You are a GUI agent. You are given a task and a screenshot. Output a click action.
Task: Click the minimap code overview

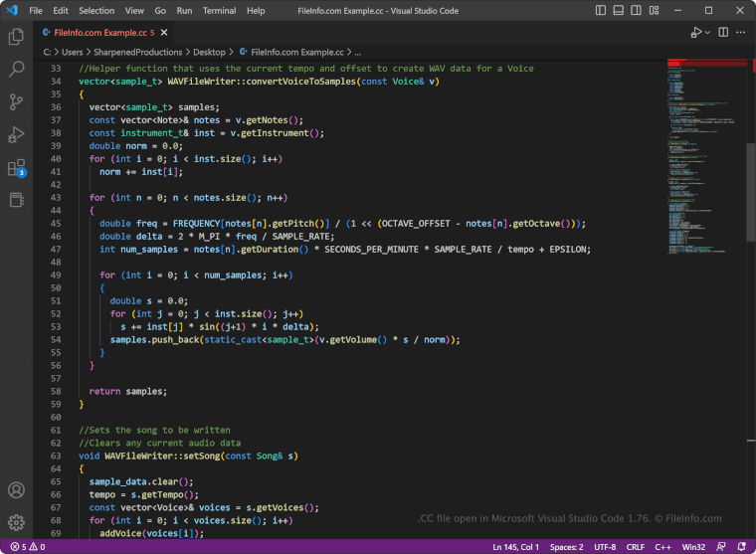click(706, 157)
